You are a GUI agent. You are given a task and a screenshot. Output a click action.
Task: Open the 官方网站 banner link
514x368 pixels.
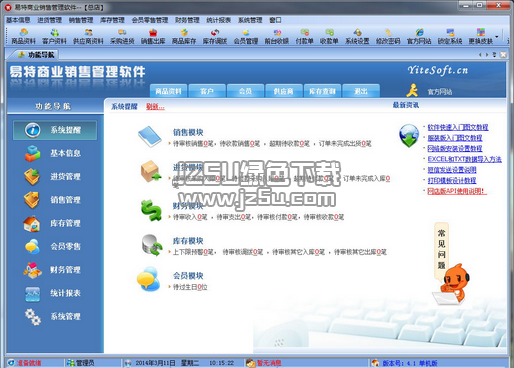point(440,92)
